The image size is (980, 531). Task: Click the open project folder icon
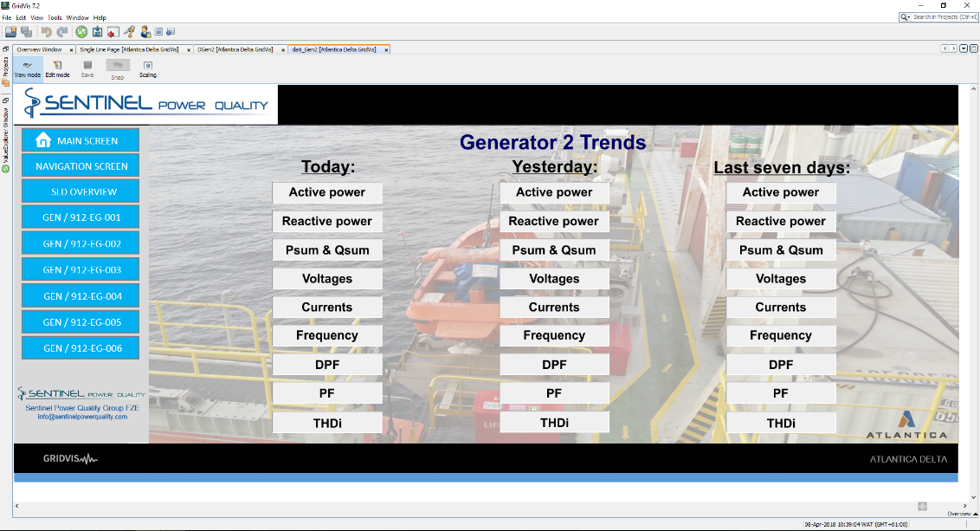[x=10, y=32]
